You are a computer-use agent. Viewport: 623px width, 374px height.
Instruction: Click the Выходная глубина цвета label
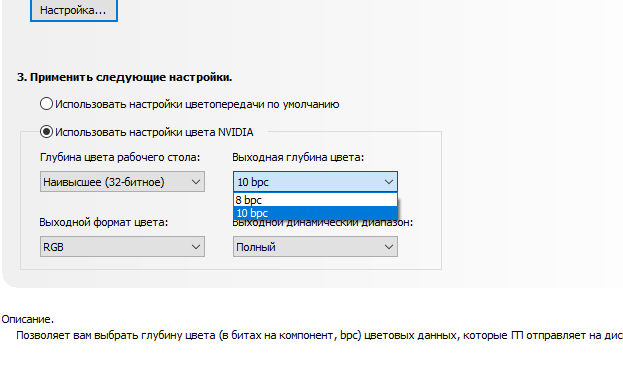coord(298,157)
